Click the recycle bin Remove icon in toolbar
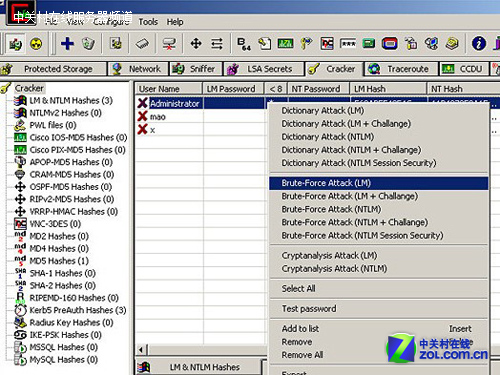500x375 pixels. pos(88,43)
